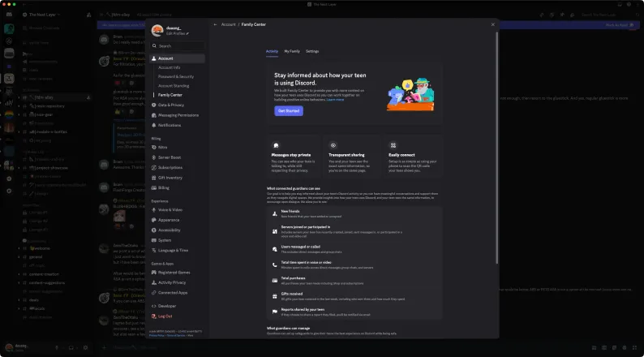644x357 pixels.
Task: Open Data & Privacy settings
Action: [x=171, y=105]
